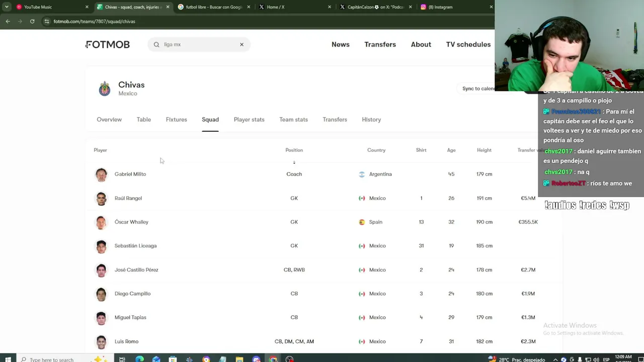Image resolution: width=644 pixels, height=362 pixels.
Task: Click Óscar Whalley's photo thumbnail
Action: (101, 222)
